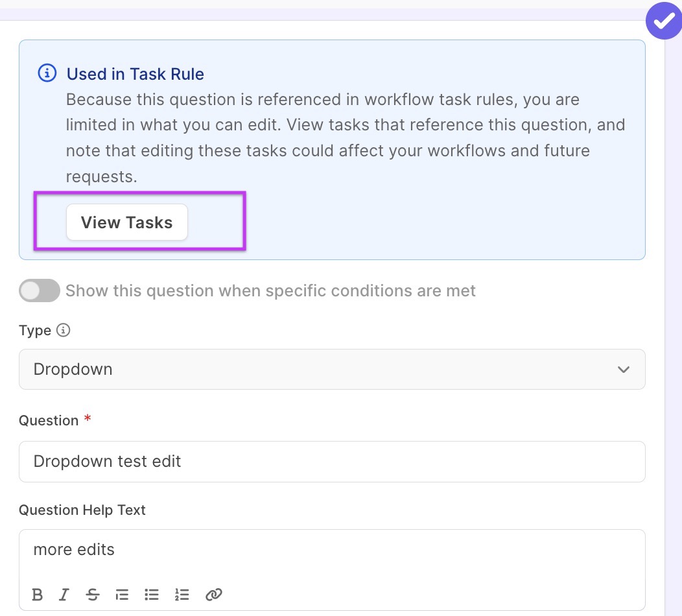Image resolution: width=682 pixels, height=616 pixels.
Task: Click the insert link chain icon
Action: tap(213, 594)
